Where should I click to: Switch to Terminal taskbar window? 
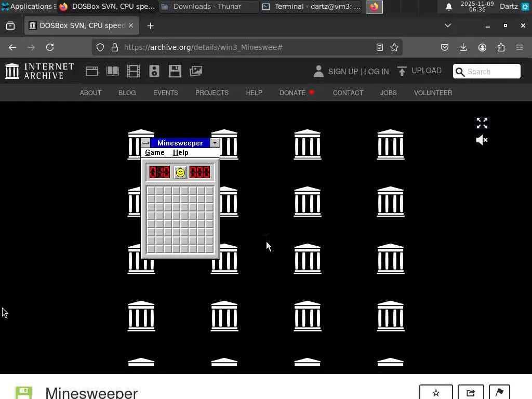coord(311,6)
